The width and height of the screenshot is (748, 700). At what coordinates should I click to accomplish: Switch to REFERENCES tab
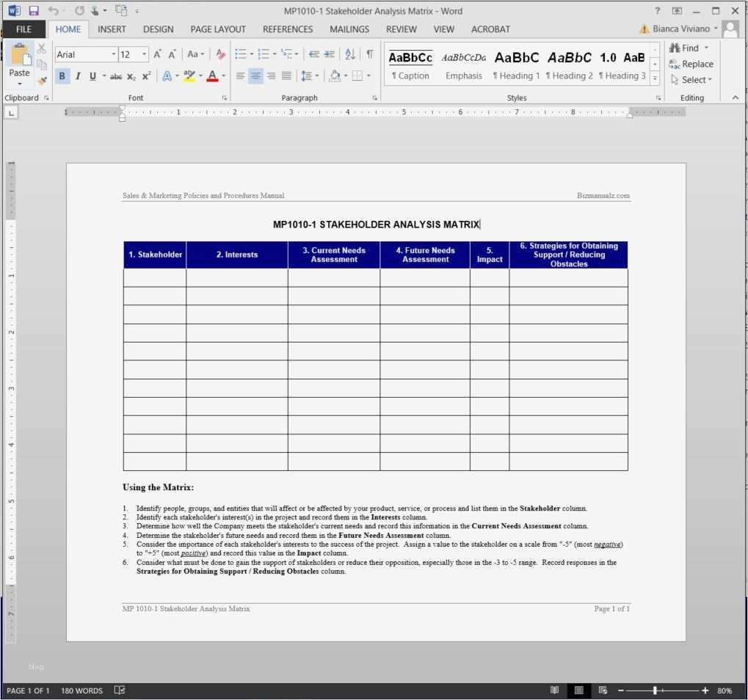coord(288,29)
